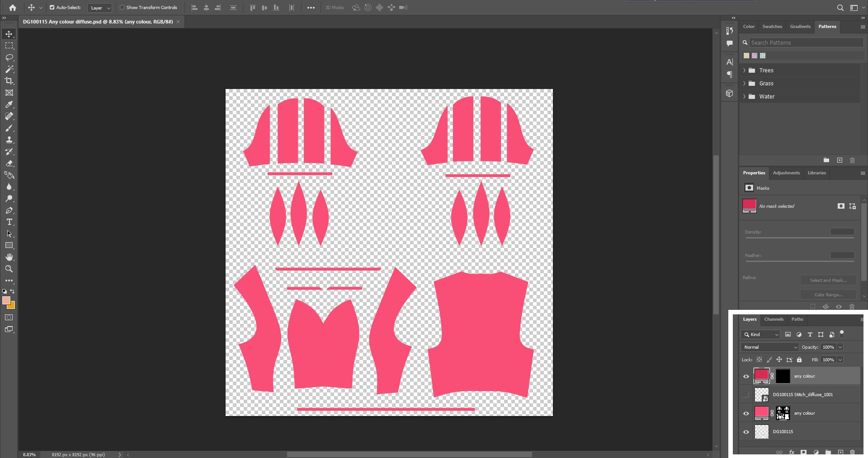
Task: Hide the lower 'any colour' layer
Action: click(x=746, y=413)
